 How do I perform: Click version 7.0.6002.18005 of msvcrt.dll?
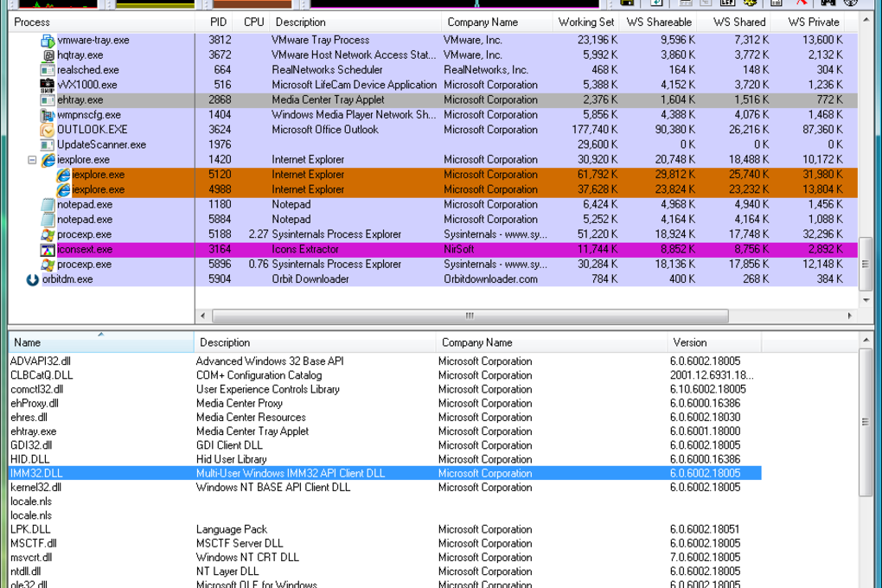(705, 558)
